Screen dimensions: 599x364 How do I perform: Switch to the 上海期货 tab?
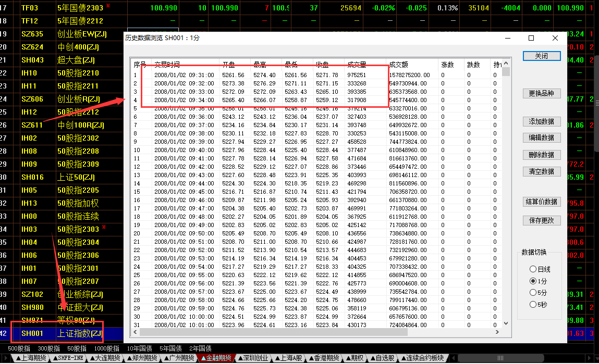click(31, 358)
